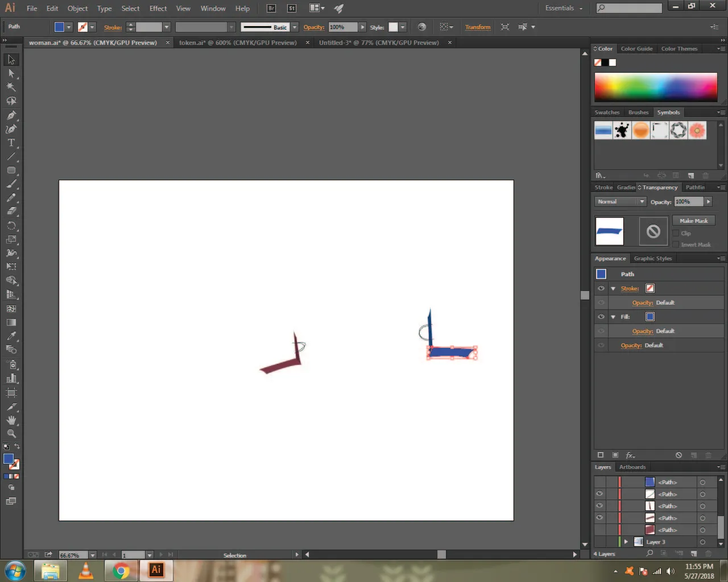Viewport: 728px width, 582px height.
Task: Click the Transparency panel Opacity input field
Action: 689,202
